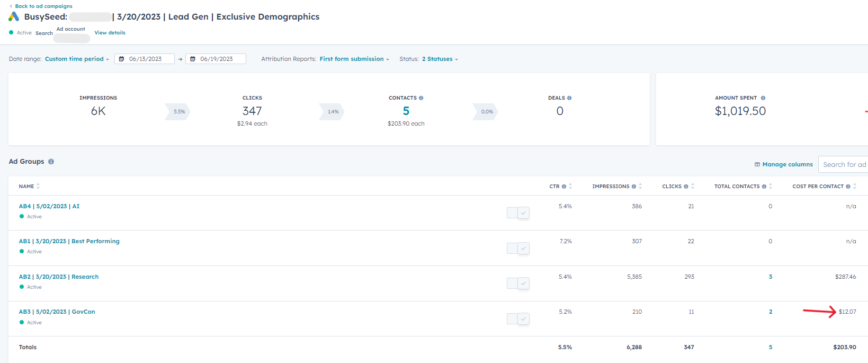Sort by Impressions column arrows
This screenshot has width=868, height=363.
pos(640,187)
